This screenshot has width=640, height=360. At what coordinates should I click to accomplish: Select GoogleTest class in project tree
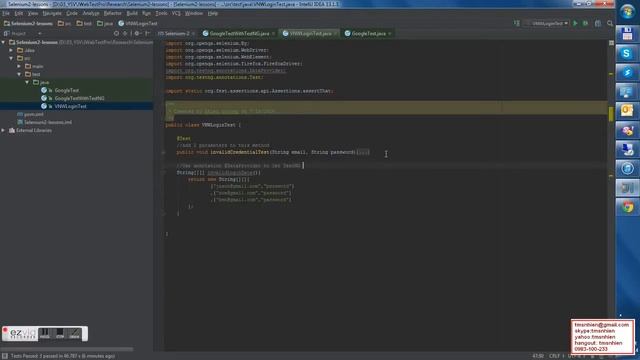tap(67, 90)
